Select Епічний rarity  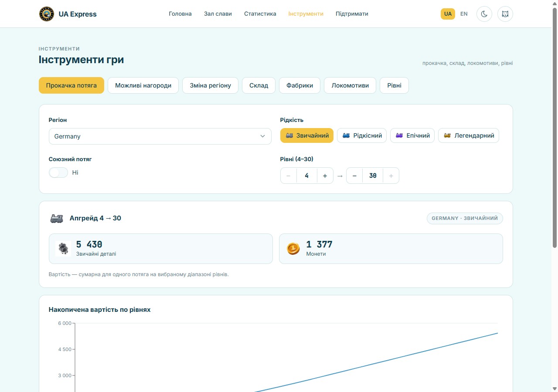[x=412, y=135]
